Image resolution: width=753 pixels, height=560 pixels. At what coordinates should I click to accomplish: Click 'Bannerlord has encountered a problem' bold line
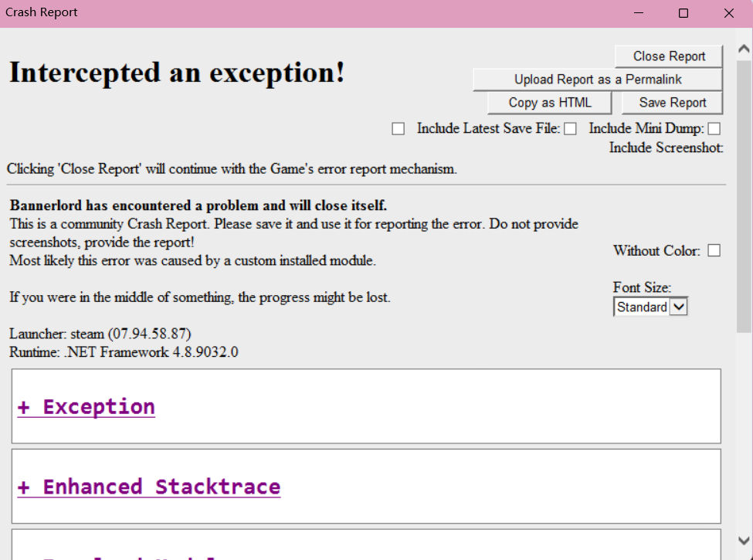click(x=198, y=205)
